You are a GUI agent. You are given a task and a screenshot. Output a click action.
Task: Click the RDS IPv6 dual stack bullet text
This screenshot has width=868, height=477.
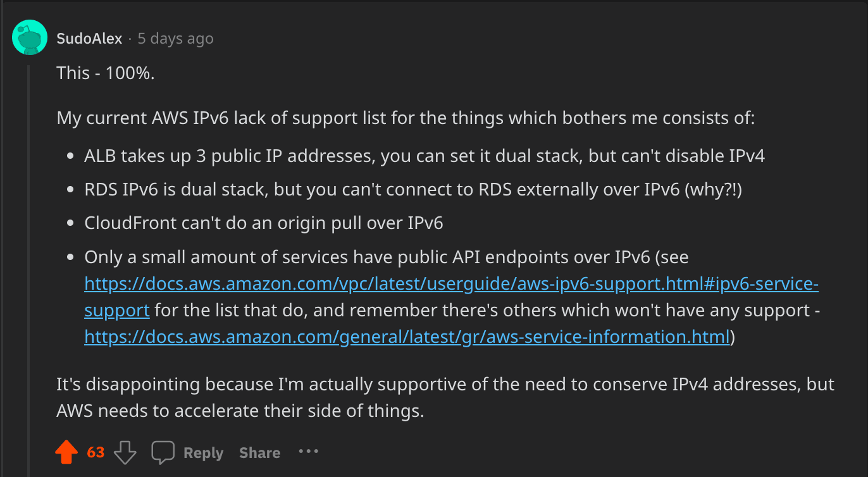pyautogui.click(x=412, y=190)
